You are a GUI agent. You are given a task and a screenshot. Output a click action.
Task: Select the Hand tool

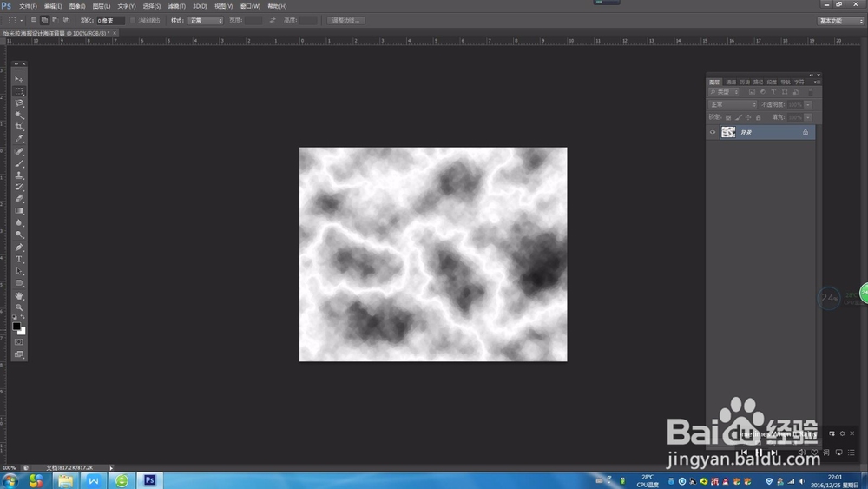coord(19,295)
